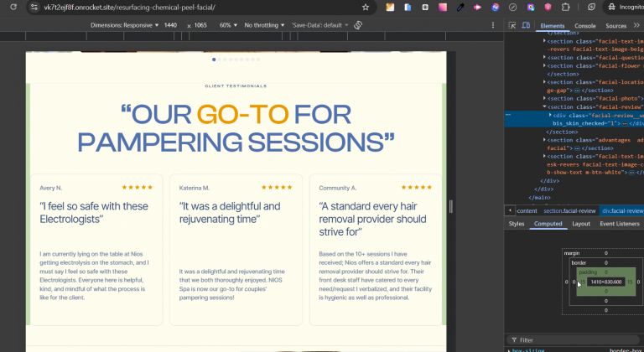
Task: Select the first active carousel dot
Action: [214, 60]
